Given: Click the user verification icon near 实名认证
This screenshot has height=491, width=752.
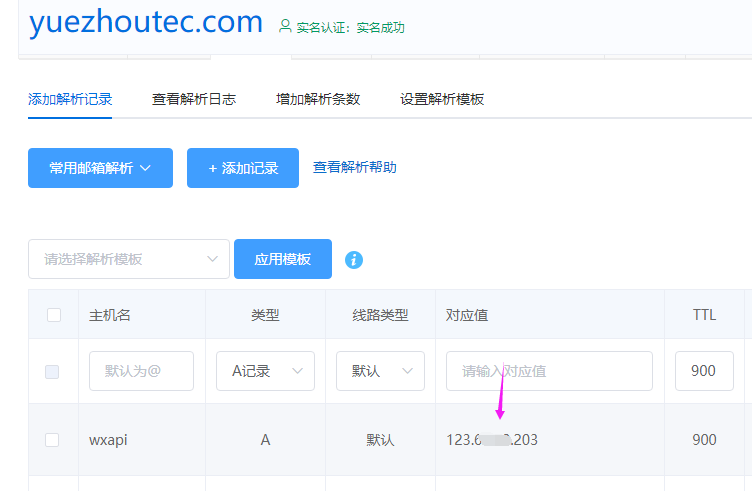Looking at the screenshot, I should tap(286, 26).
